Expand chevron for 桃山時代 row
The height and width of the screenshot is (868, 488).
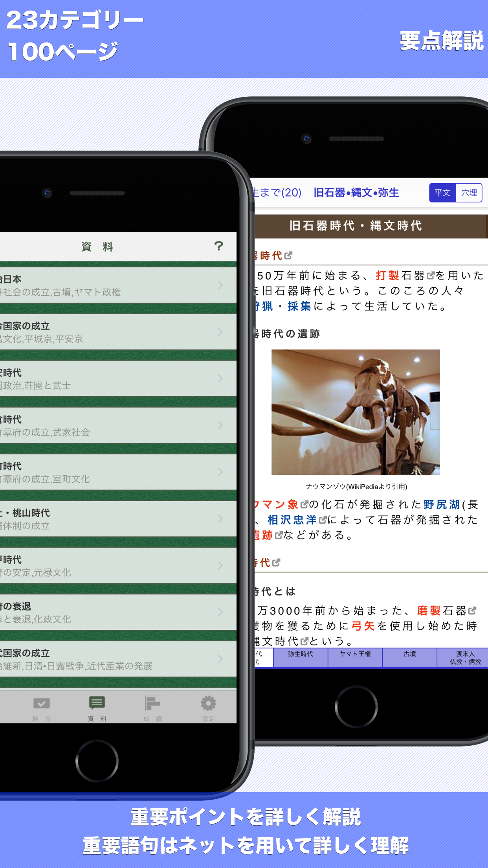(x=220, y=519)
